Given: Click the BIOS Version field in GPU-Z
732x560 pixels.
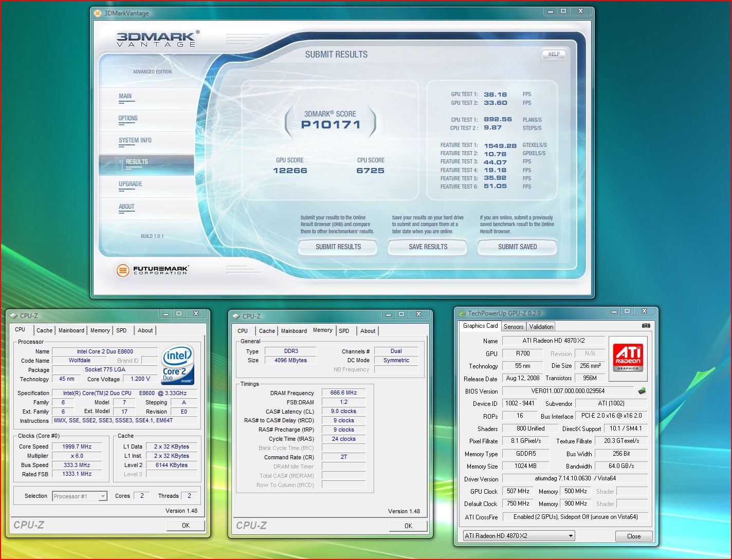Looking at the screenshot, I should pyautogui.click(x=568, y=391).
